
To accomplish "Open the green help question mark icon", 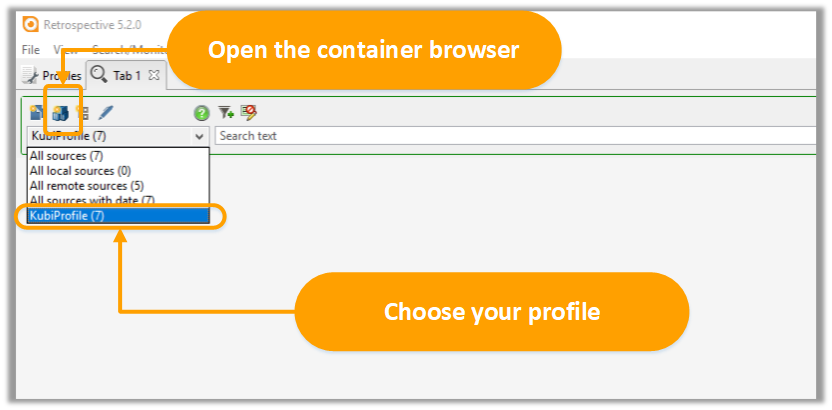I will coord(202,113).
